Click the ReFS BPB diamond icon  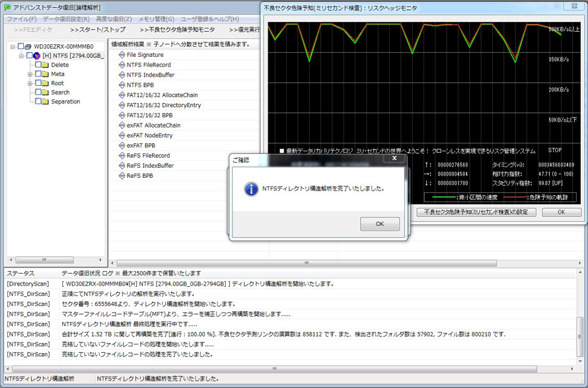tap(122, 176)
